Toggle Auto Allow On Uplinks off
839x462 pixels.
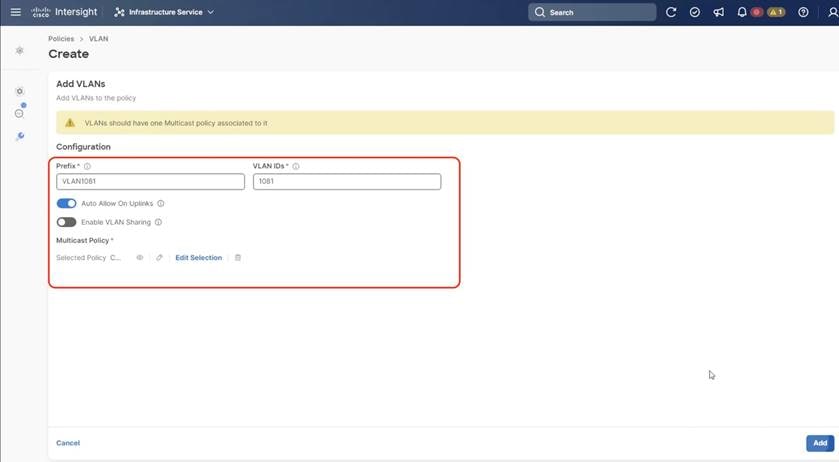point(66,203)
